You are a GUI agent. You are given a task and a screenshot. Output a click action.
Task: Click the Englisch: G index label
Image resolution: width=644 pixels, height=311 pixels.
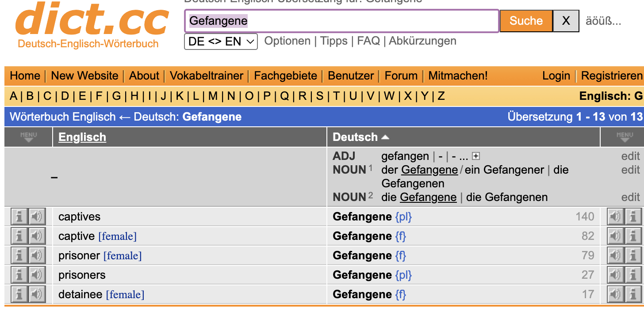611,96
